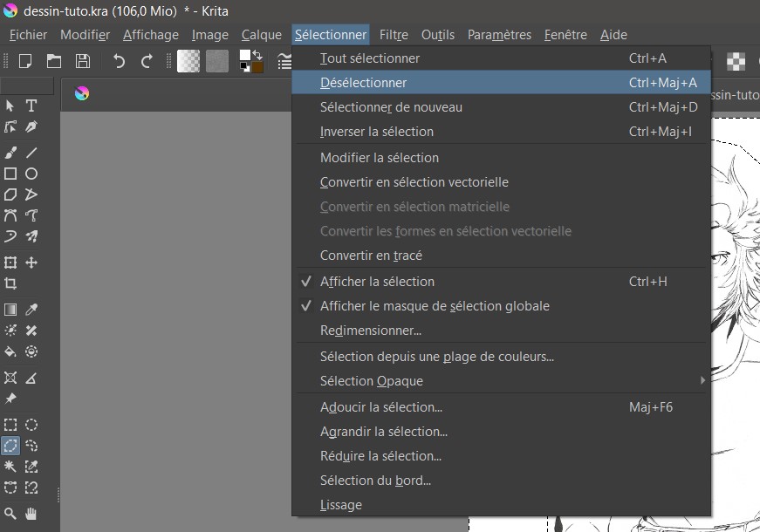Save the document with floppy icon
Viewport: 760px width, 532px height.
click(x=83, y=62)
